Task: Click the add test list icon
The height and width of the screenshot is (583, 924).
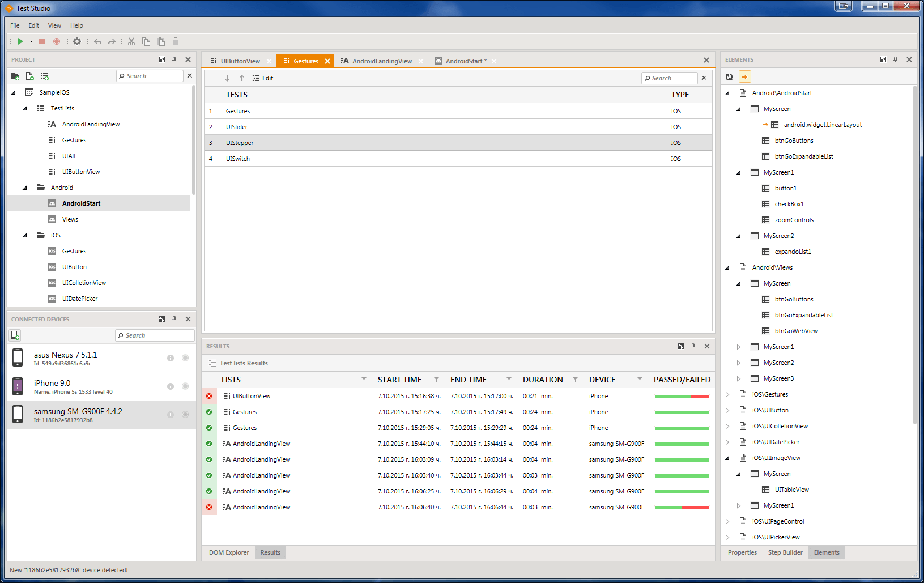Action: tap(45, 76)
